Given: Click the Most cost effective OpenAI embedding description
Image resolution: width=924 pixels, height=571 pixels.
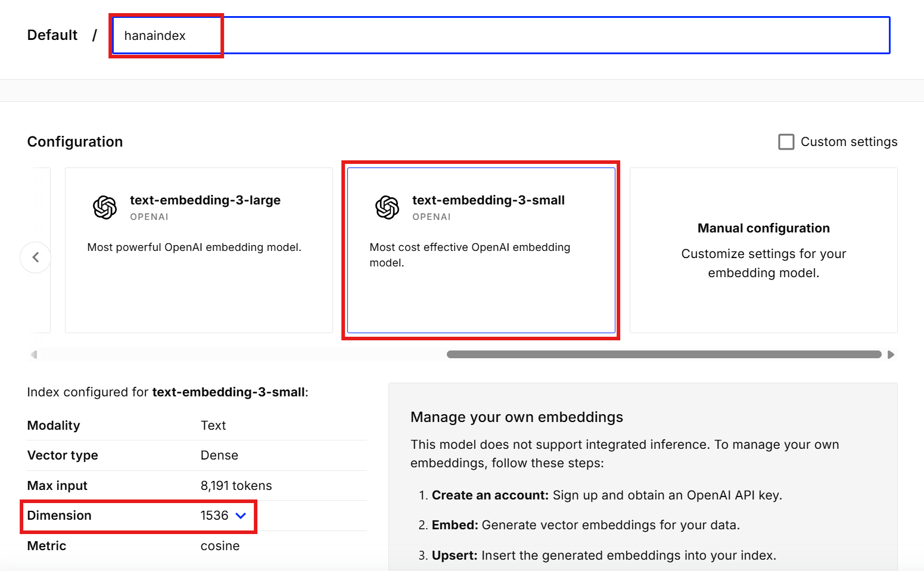Looking at the screenshot, I should click(470, 255).
